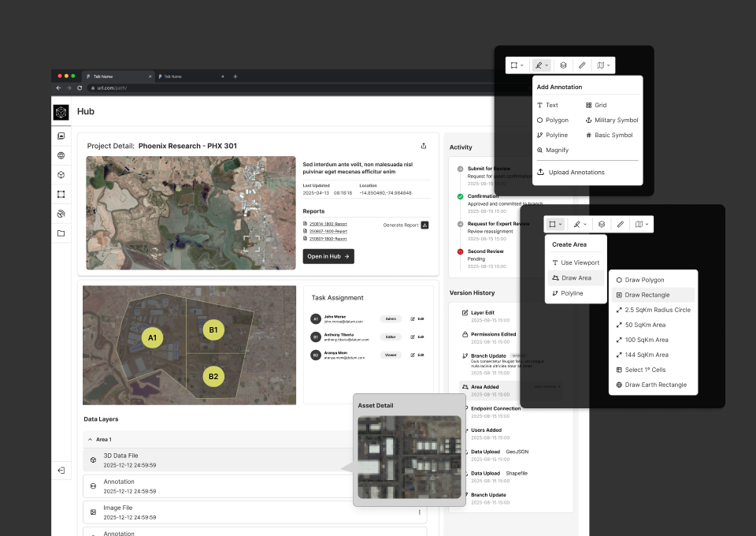Open the bounding box sidebar icon
This screenshot has width=756, height=536.
(x=61, y=195)
